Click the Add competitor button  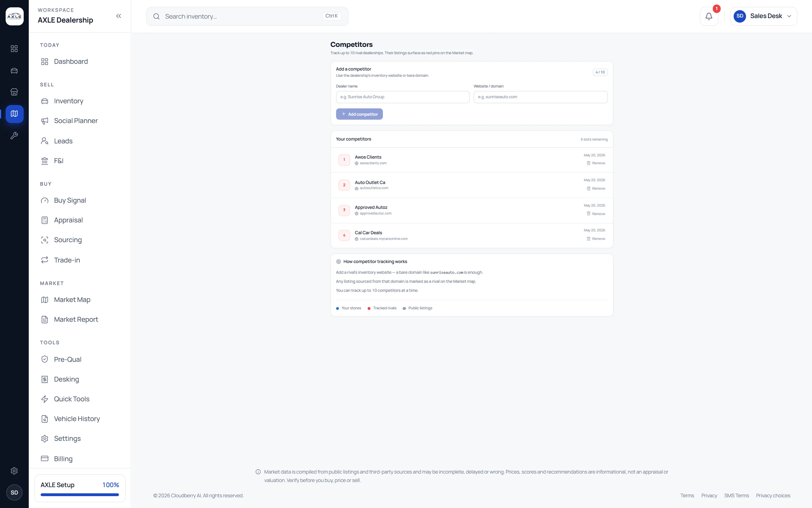coord(359,114)
